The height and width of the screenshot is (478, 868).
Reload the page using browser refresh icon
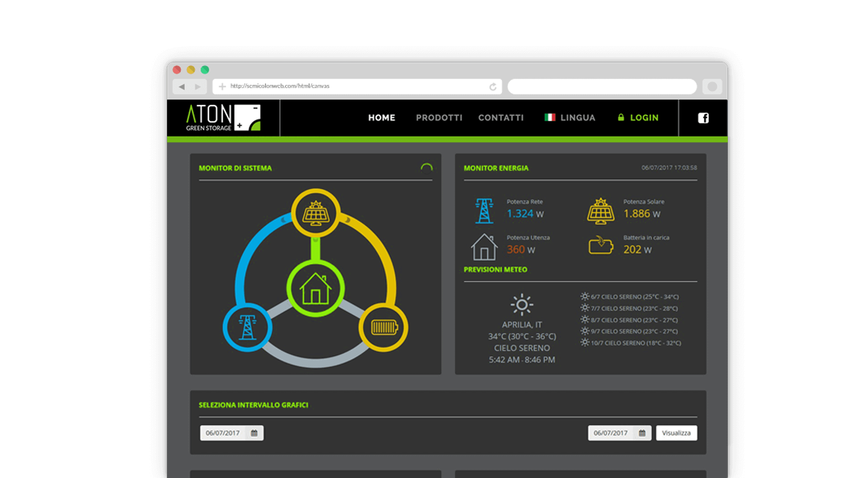click(x=492, y=87)
